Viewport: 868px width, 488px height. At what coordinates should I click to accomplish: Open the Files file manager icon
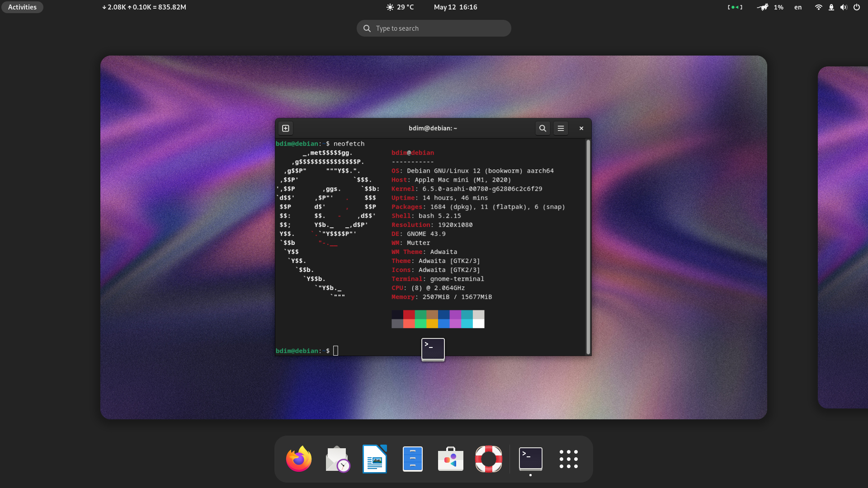(413, 459)
